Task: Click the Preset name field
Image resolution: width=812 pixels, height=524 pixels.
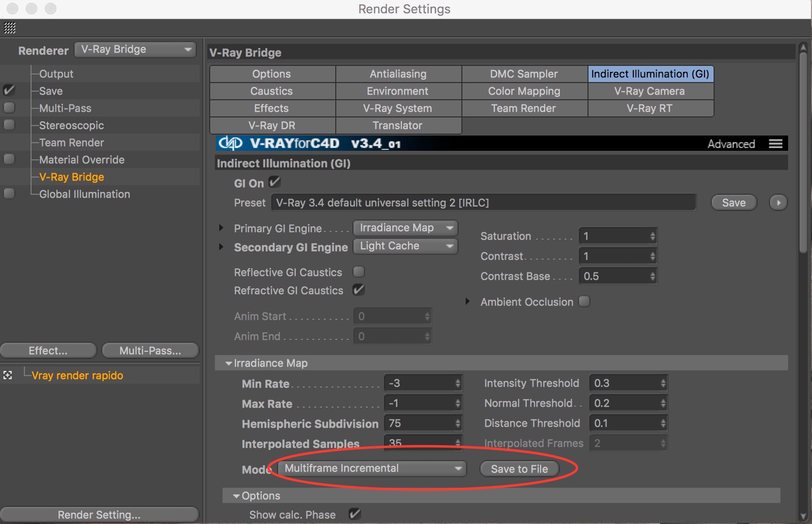Action: (483, 202)
